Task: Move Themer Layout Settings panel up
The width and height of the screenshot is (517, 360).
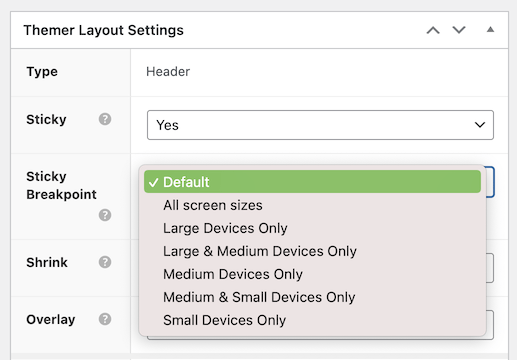Action: click(x=433, y=30)
